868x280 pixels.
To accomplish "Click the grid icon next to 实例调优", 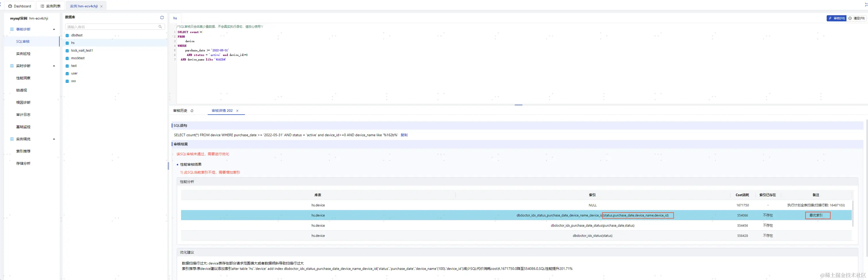I will (12, 139).
